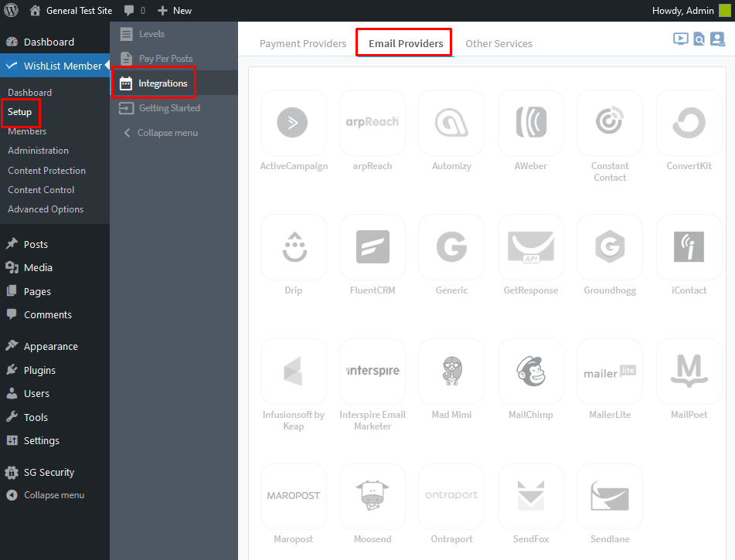Select the iContact provider icon
The height and width of the screenshot is (560, 735).
click(x=689, y=247)
